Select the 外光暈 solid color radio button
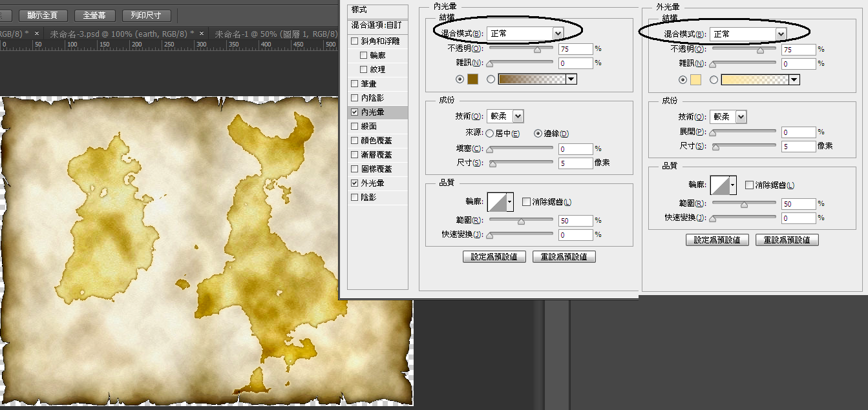The width and height of the screenshot is (868, 410). coord(683,79)
